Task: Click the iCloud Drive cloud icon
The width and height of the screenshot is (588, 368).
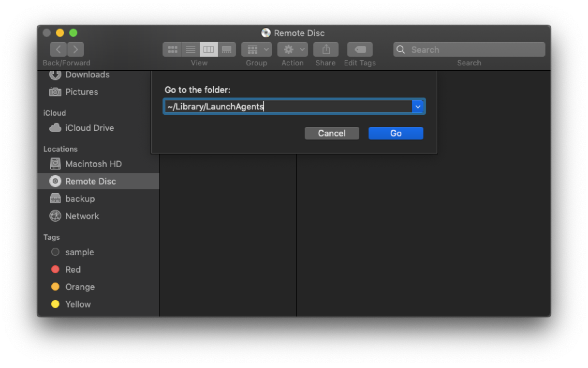Action: coord(55,128)
